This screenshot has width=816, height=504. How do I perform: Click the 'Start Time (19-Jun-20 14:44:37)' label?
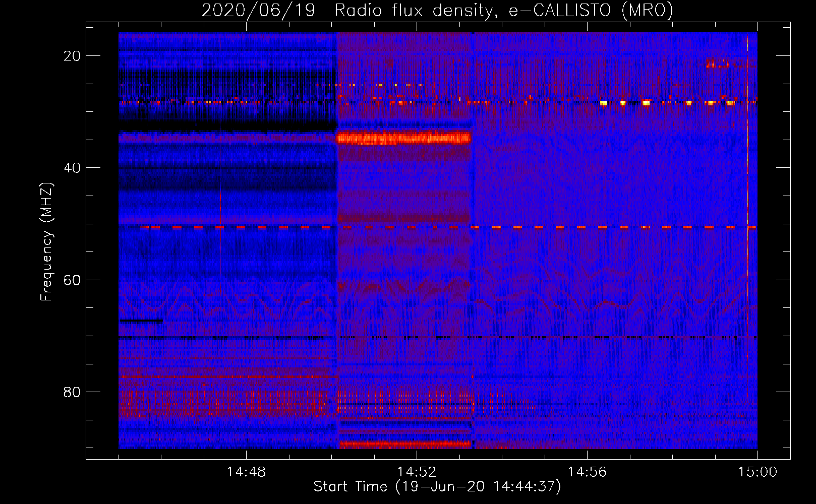tap(437, 487)
